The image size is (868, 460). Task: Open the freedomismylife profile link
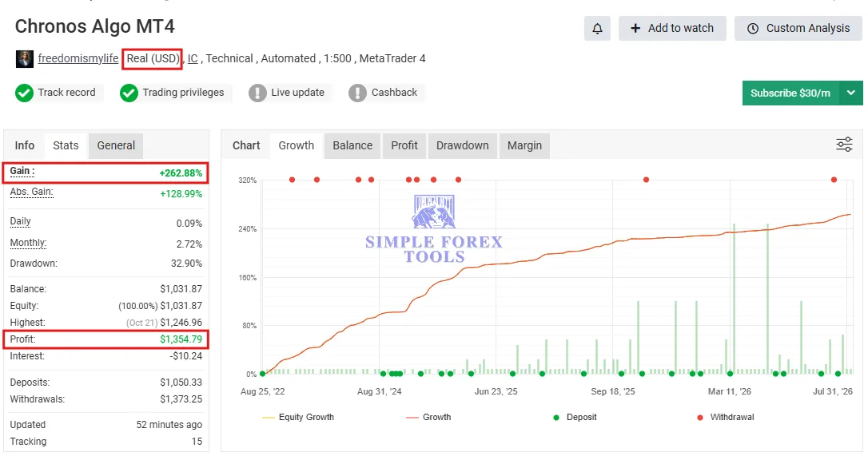[78, 58]
